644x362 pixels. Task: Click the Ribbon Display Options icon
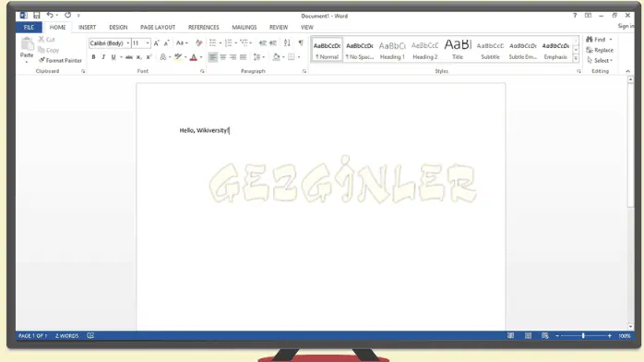click(588, 16)
